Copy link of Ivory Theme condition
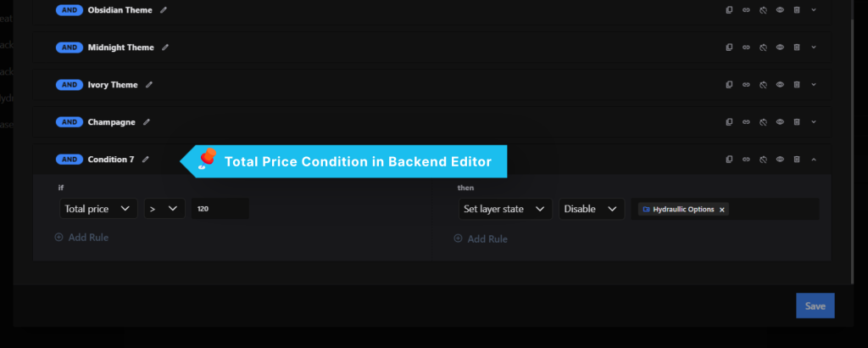The width and height of the screenshot is (868, 348). click(746, 85)
